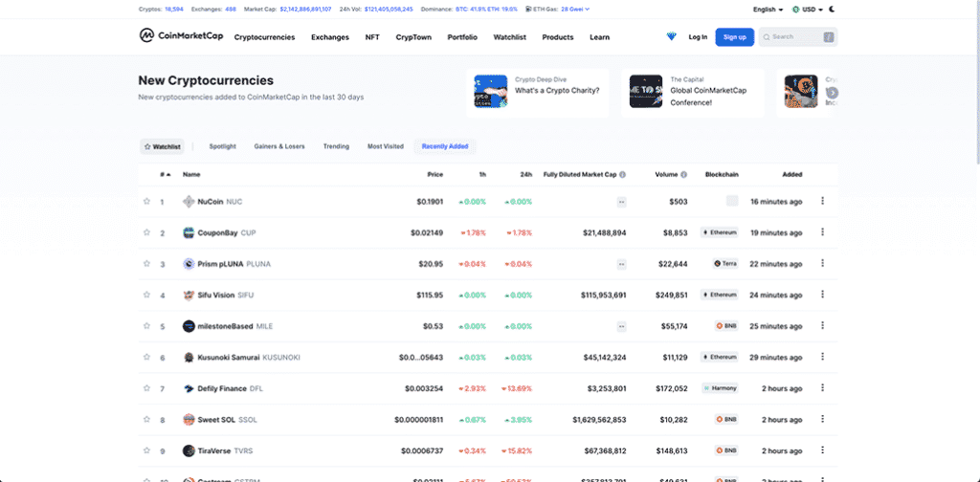Click the search input field
The height and width of the screenshot is (482, 980).
pos(798,37)
